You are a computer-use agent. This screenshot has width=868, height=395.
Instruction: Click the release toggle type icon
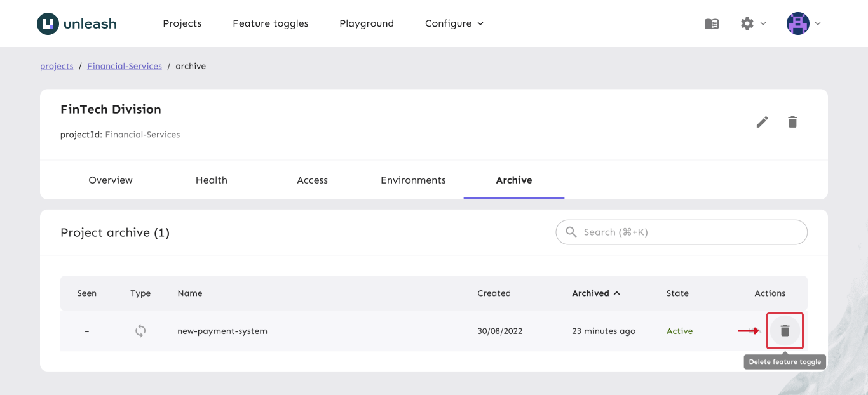click(140, 331)
